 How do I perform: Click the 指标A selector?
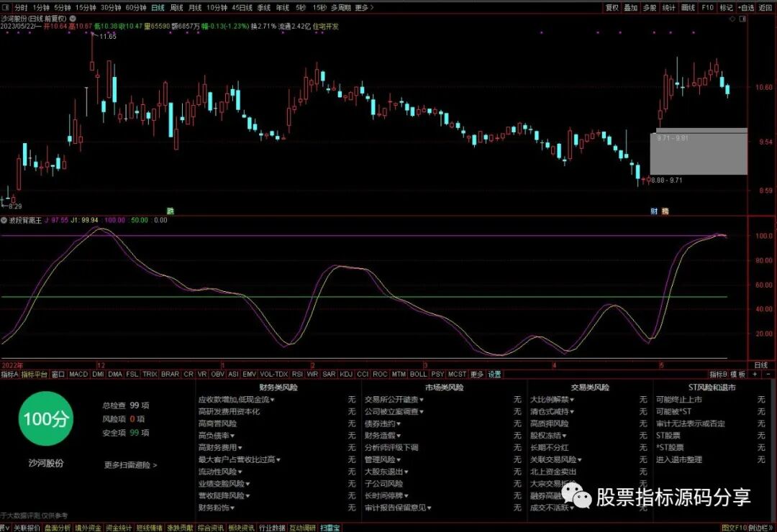click(x=9, y=375)
